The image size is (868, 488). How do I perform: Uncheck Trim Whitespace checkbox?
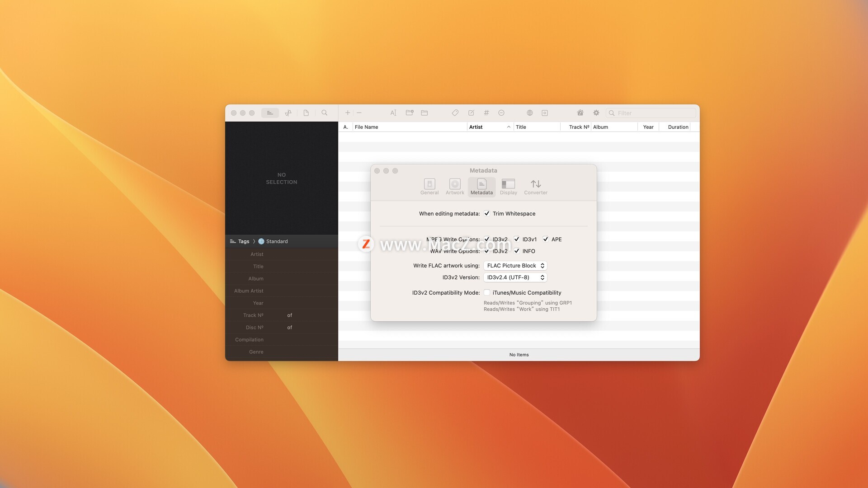pyautogui.click(x=487, y=214)
